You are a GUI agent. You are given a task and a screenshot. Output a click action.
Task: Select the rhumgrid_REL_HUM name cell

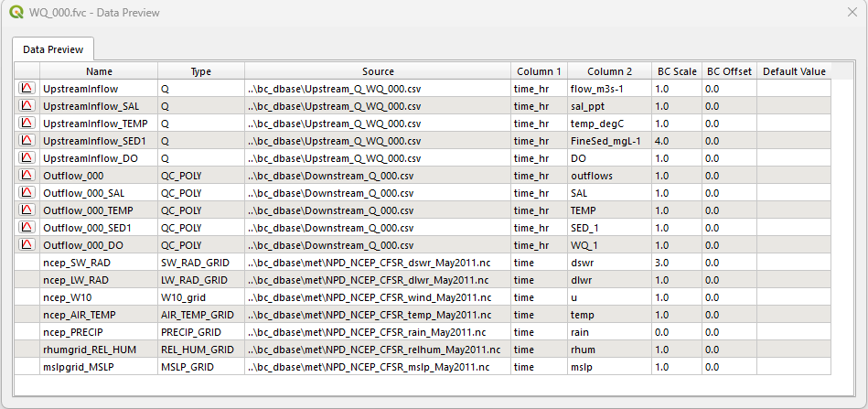tap(99, 350)
